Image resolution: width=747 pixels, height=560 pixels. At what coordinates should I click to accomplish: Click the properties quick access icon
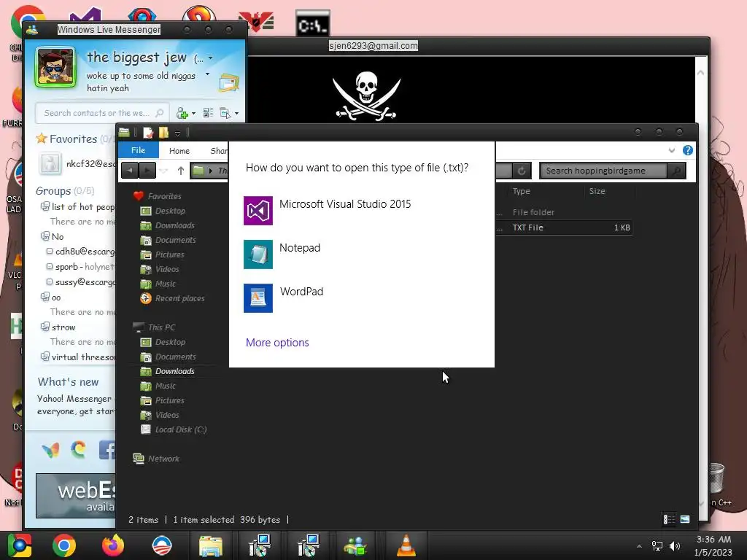[148, 133]
